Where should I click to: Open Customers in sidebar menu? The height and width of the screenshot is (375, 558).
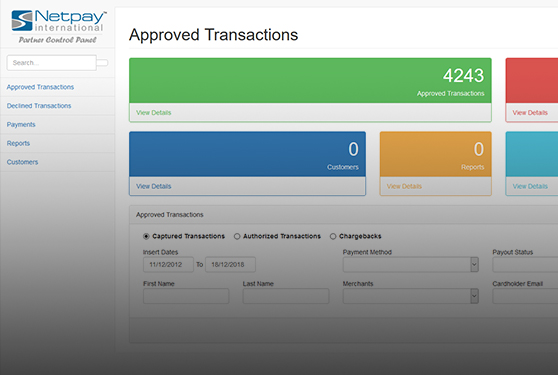tap(22, 162)
